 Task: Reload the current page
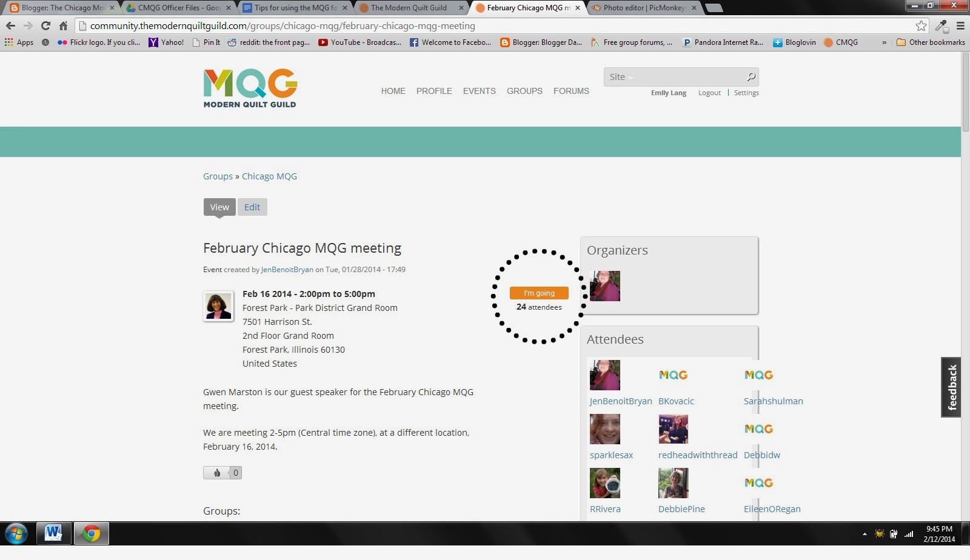(45, 25)
